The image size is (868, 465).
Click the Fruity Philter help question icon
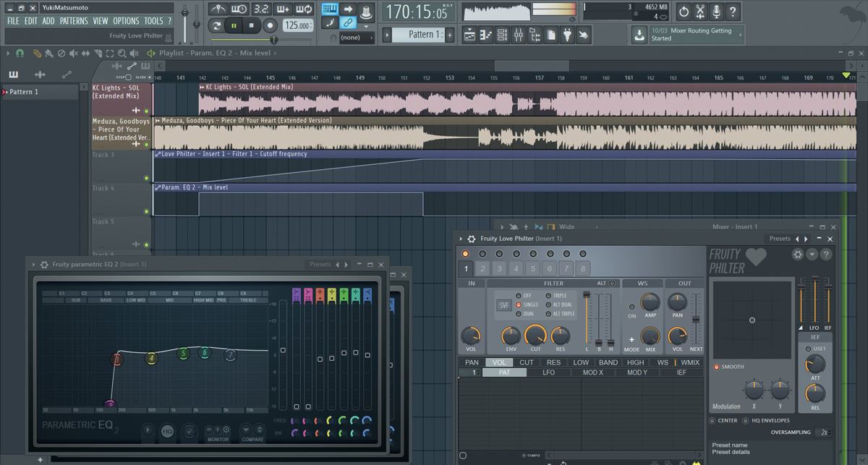(826, 255)
